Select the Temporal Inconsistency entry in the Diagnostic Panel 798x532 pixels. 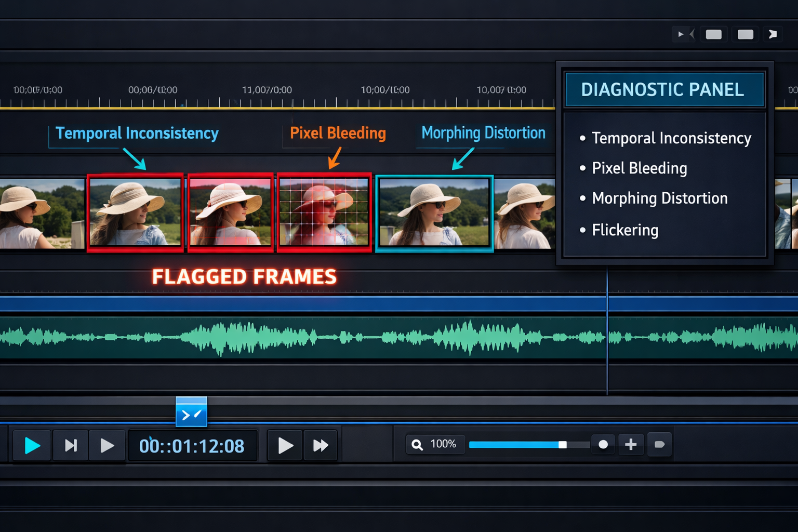(671, 138)
